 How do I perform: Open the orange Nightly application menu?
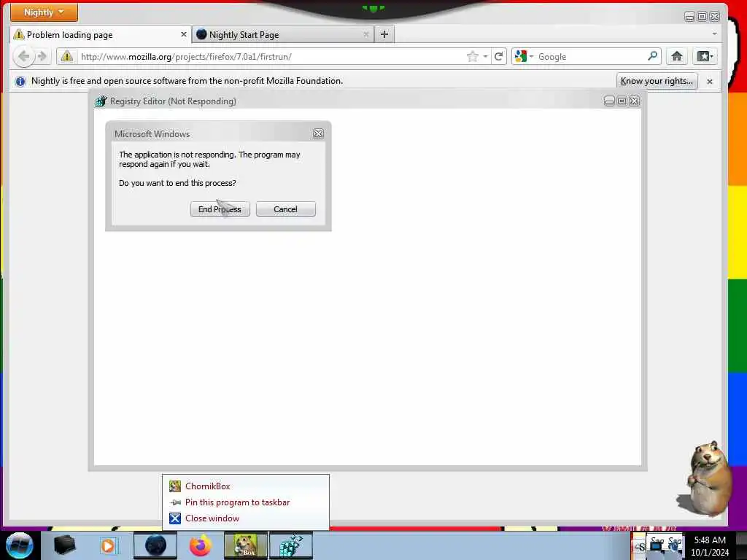point(44,12)
